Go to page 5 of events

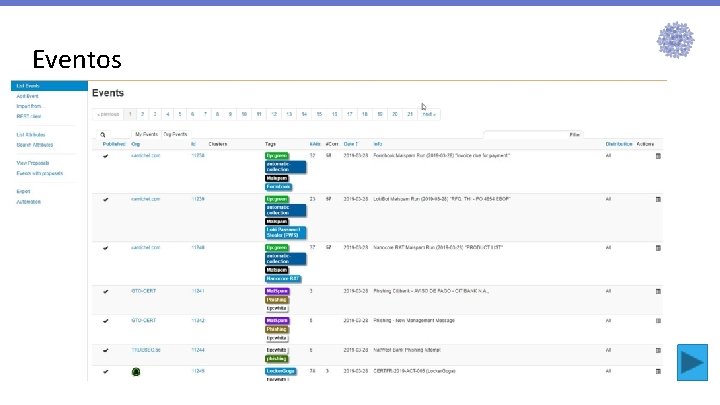tap(180, 114)
